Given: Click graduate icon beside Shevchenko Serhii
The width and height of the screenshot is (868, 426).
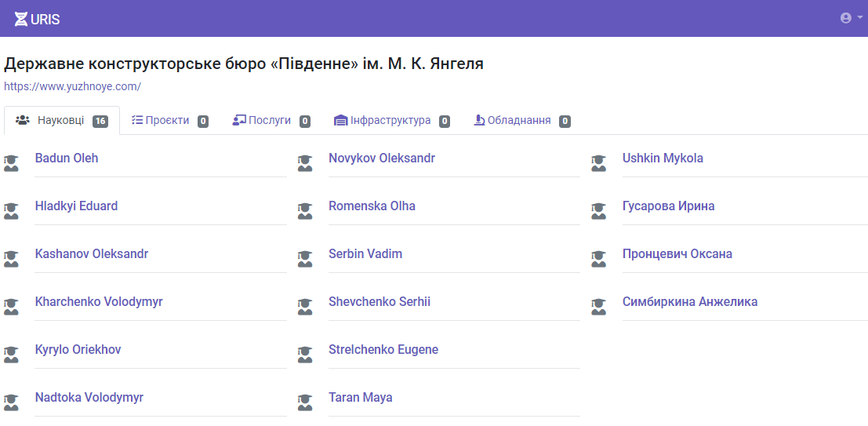Looking at the screenshot, I should tap(305, 306).
